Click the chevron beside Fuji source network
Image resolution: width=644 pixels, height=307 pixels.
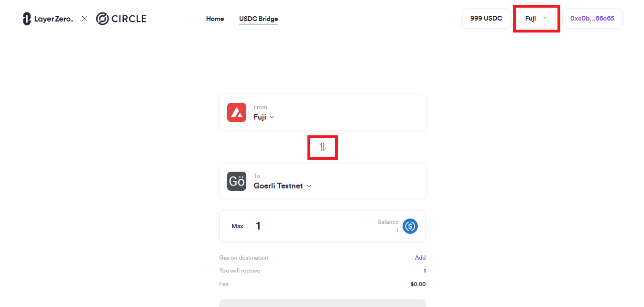(272, 117)
